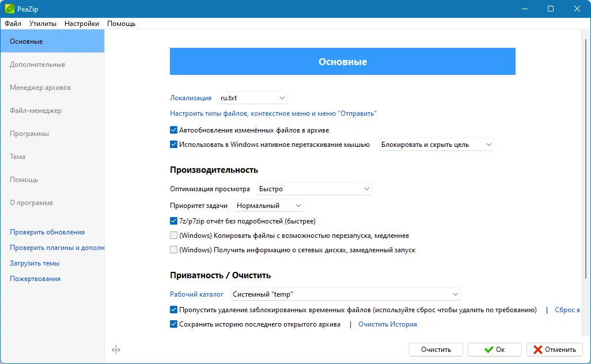
Task: Select the Основные sidebar tab
Action: 52,41
